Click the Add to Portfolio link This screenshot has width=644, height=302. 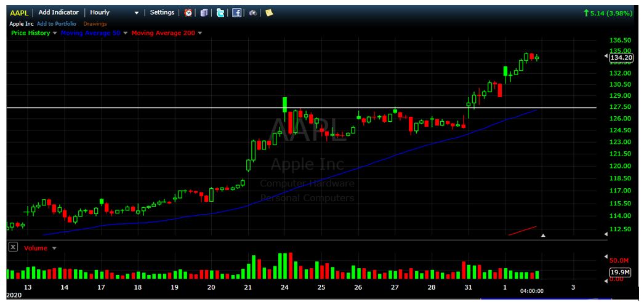click(x=56, y=24)
